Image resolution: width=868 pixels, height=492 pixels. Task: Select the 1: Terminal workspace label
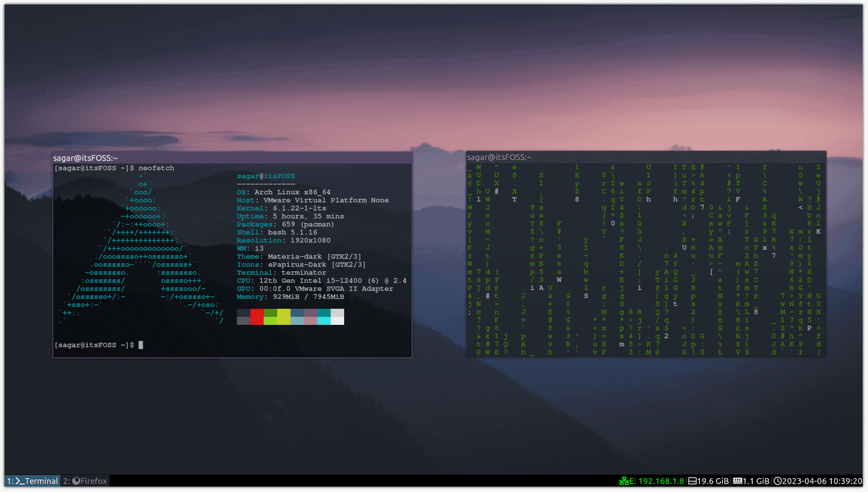tap(31, 481)
